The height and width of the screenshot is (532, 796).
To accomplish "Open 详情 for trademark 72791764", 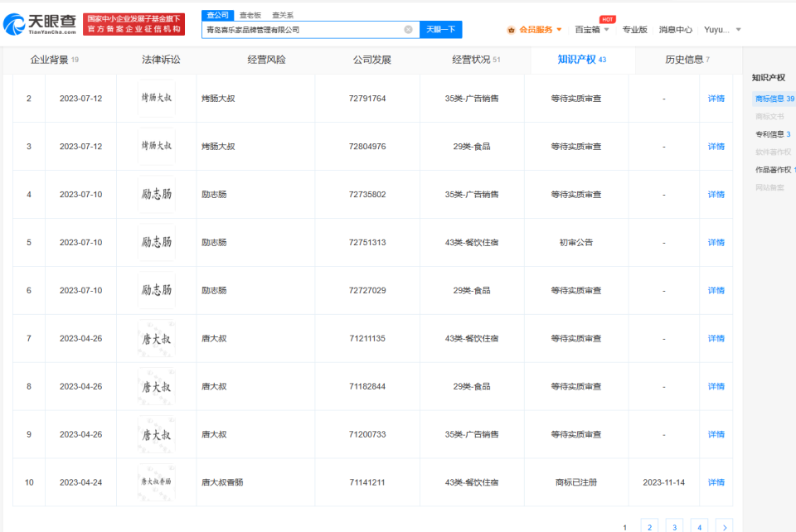I will [716, 98].
